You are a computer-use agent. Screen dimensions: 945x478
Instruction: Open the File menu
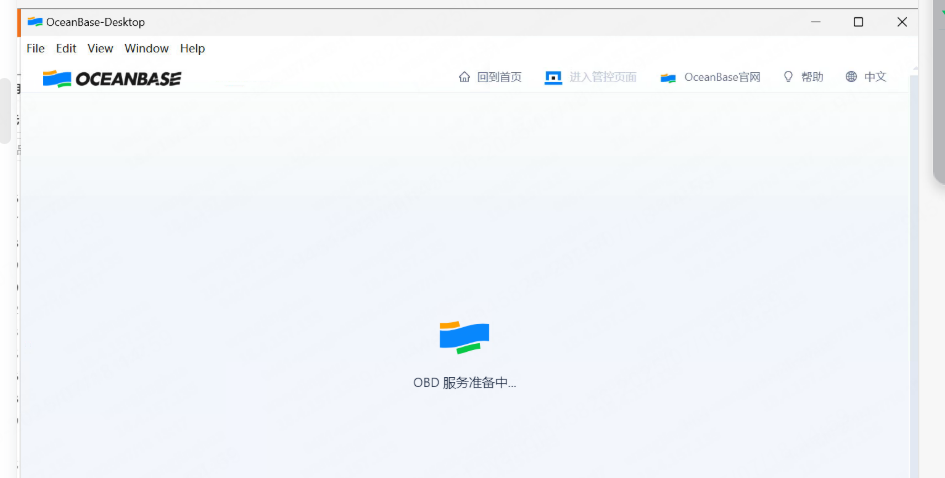click(36, 48)
